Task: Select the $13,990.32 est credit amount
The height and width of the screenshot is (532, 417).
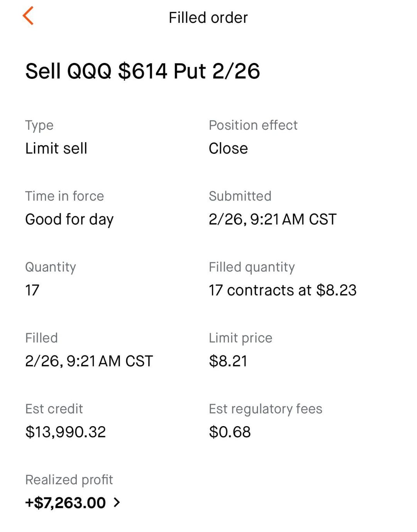Action: point(65,432)
